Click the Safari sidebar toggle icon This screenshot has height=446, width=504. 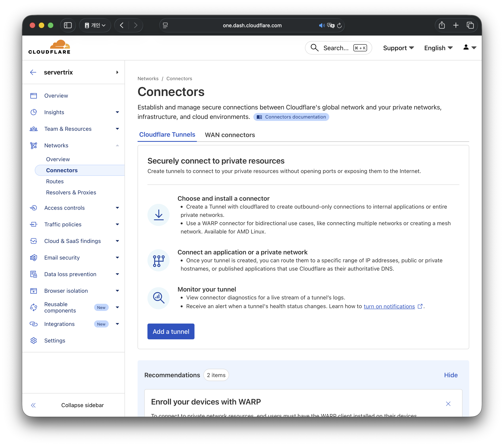pos(68,25)
